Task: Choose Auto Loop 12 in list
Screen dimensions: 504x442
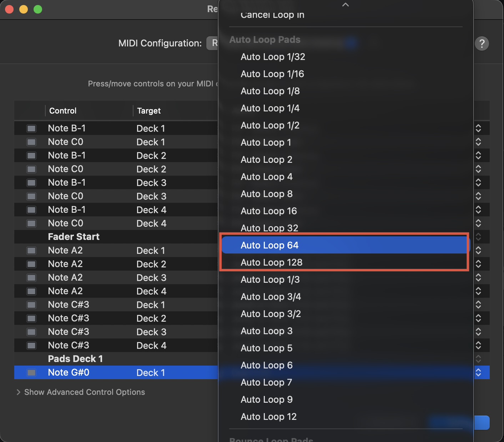Action: pyautogui.click(x=268, y=417)
